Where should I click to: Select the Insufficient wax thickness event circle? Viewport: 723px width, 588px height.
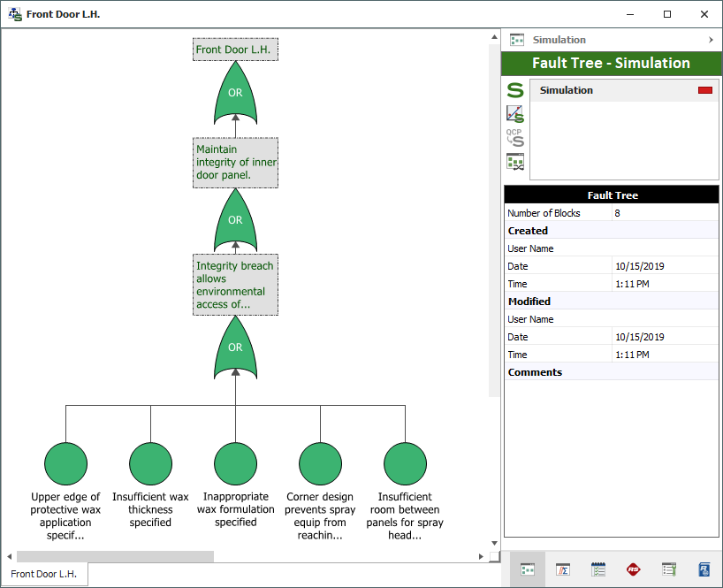[x=150, y=463]
